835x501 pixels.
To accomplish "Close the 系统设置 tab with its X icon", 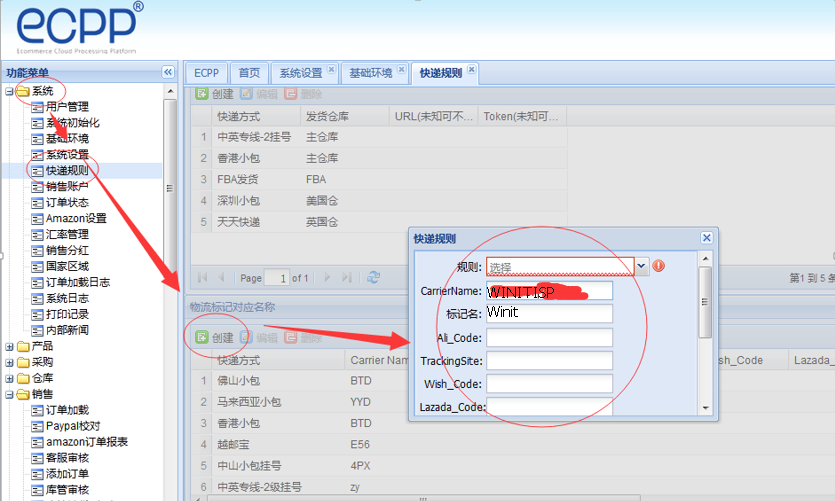I will (x=331, y=71).
